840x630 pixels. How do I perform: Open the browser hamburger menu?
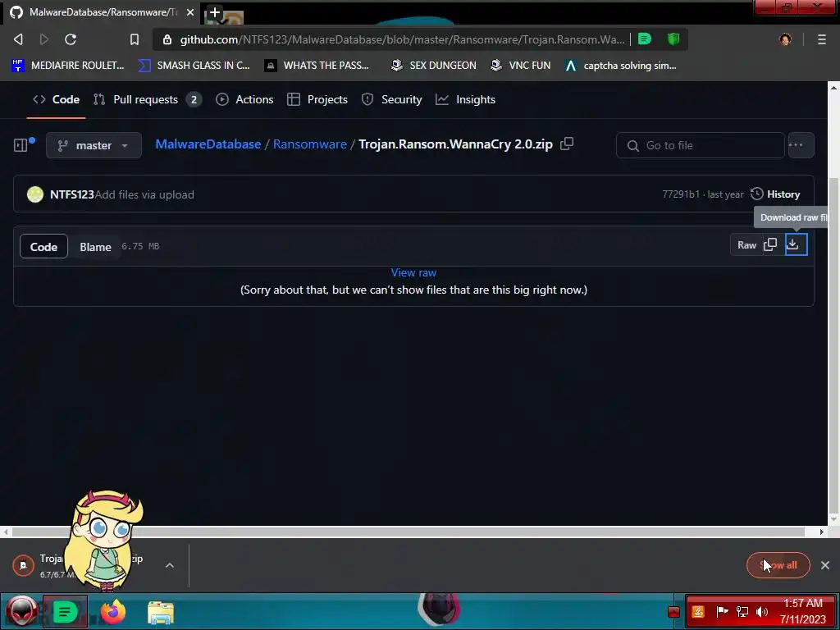(822, 39)
